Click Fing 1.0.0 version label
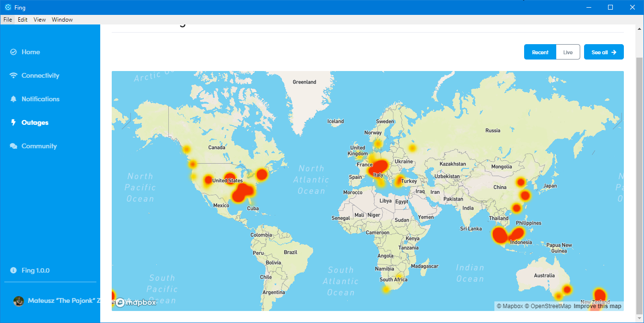The height and width of the screenshot is (323, 644). (x=35, y=270)
